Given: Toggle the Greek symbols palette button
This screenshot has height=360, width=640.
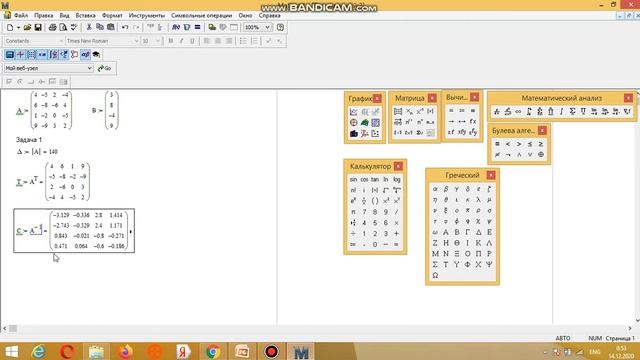Looking at the screenshot, I should tap(85, 54).
